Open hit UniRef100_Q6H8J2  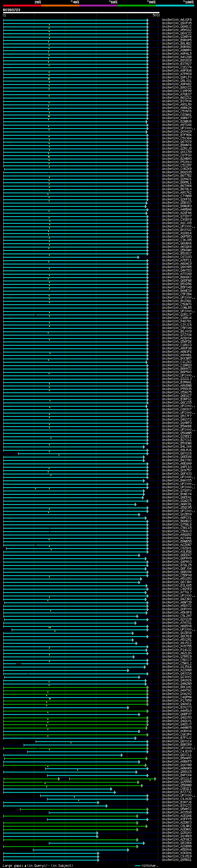click(177, 26)
